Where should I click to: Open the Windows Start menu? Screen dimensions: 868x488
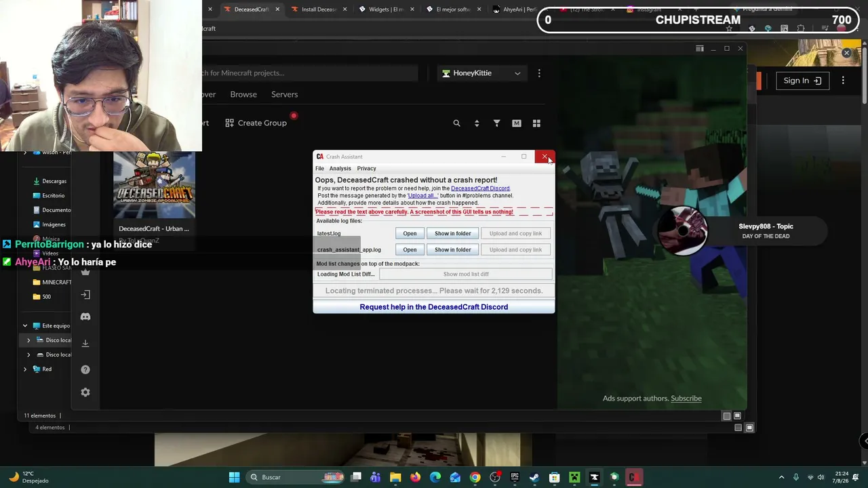tap(234, 477)
